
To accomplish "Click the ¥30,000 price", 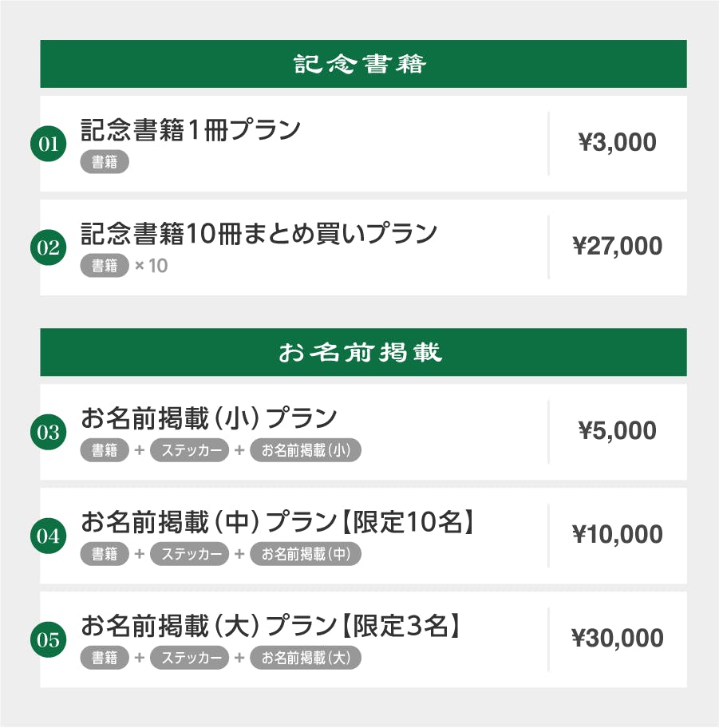I will [x=617, y=639].
